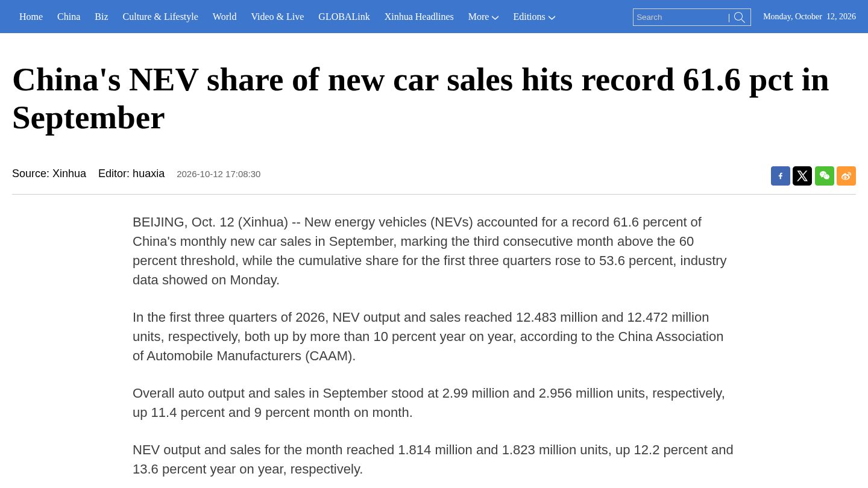Share article on Weibo

pyautogui.click(x=846, y=176)
